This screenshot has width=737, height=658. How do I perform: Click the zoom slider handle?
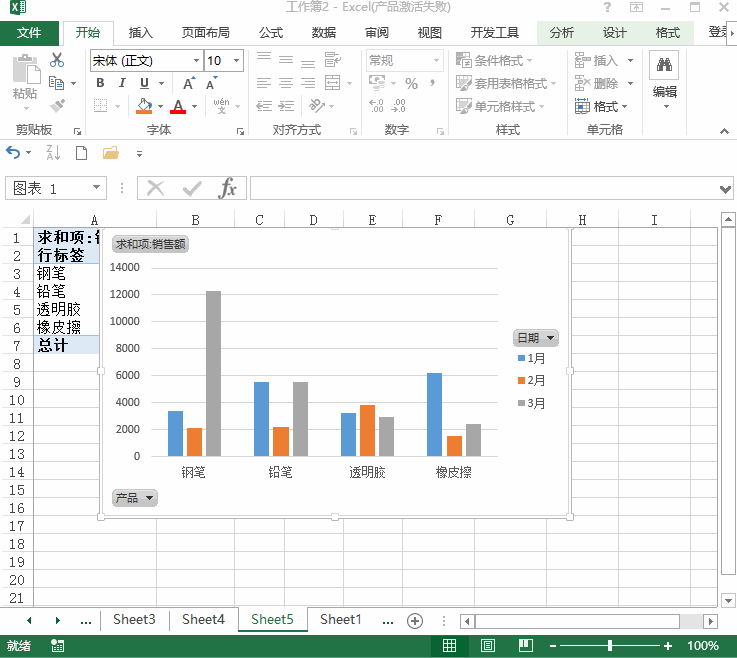(610, 646)
